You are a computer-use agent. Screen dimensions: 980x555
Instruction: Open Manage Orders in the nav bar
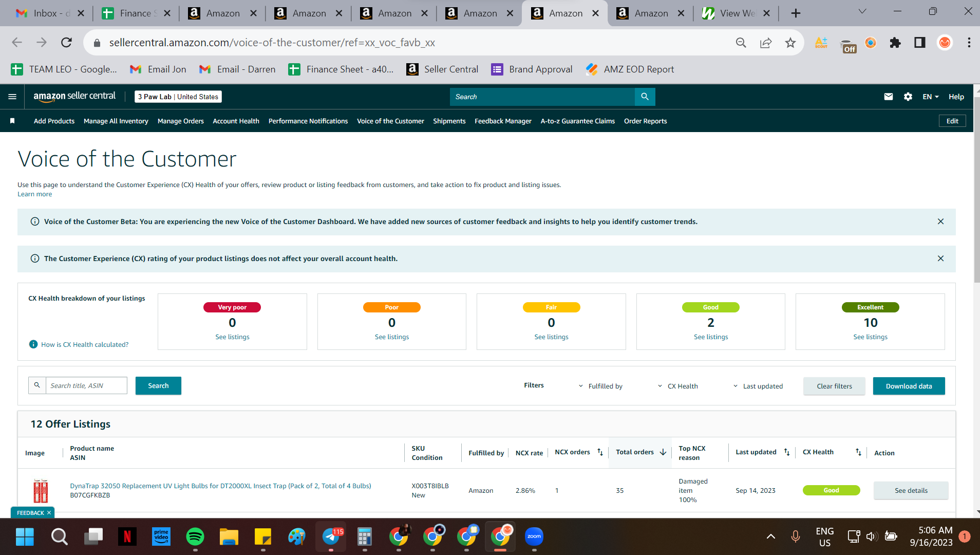(180, 121)
